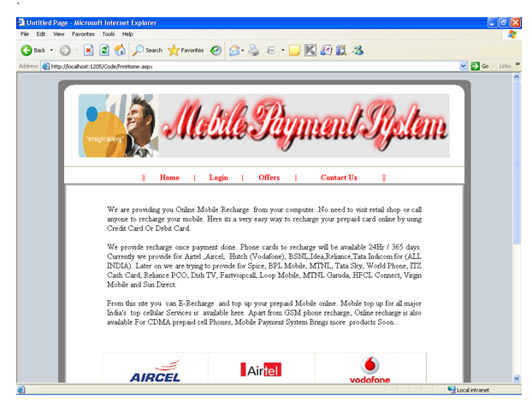Click the vertical scrollbar thumb

pos(517,162)
